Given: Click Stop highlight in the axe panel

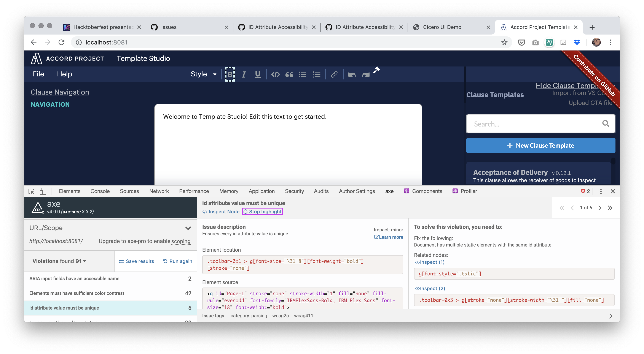Looking at the screenshot, I should point(262,211).
